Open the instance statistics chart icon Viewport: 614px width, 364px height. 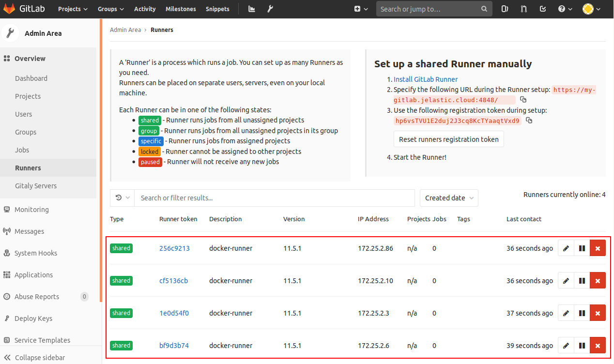(252, 9)
